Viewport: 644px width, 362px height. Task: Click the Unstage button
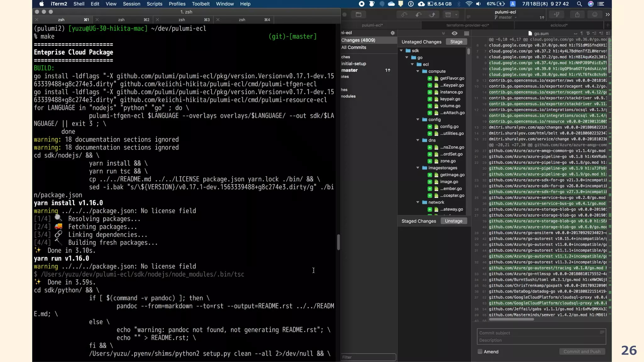coord(453,221)
